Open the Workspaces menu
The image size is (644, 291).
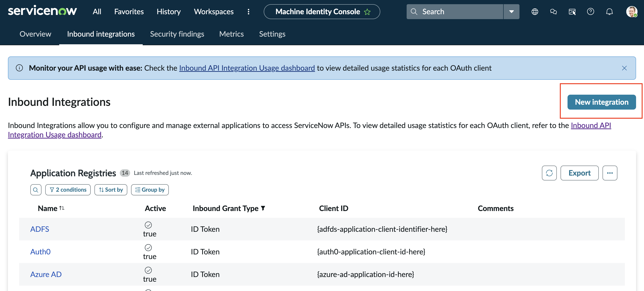pos(214,11)
